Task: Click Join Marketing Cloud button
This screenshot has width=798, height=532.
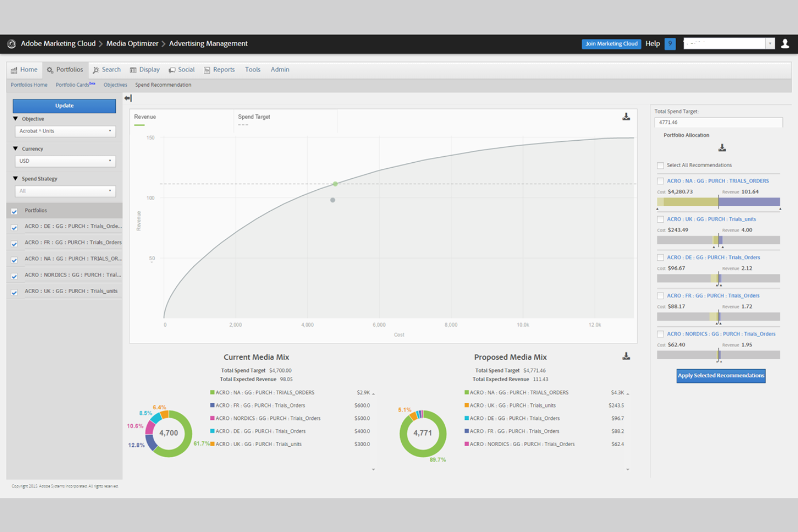Action: click(611, 44)
